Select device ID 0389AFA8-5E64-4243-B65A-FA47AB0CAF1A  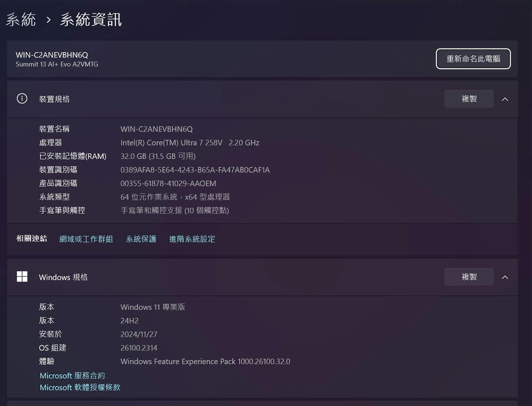[x=195, y=170]
